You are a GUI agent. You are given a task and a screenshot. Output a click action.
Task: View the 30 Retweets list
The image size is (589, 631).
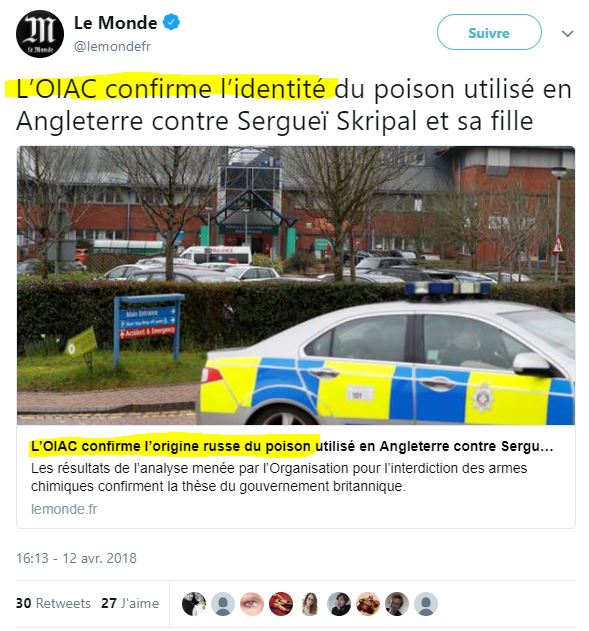pyautogui.click(x=53, y=603)
